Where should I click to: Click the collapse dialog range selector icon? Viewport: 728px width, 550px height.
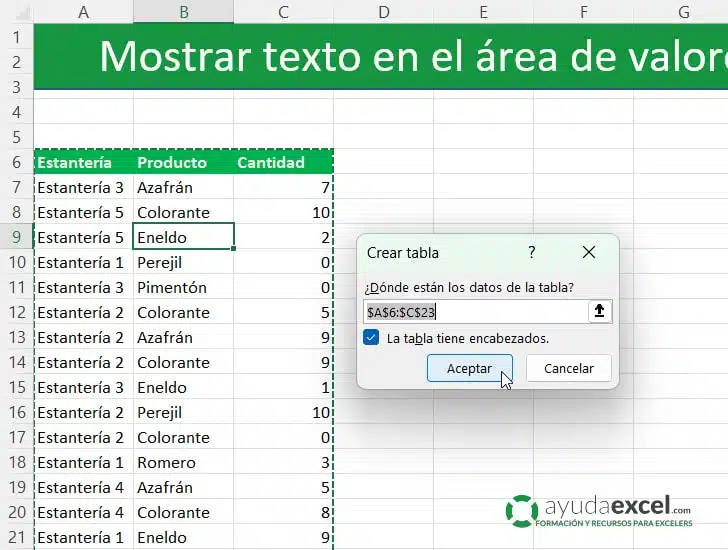click(x=599, y=311)
